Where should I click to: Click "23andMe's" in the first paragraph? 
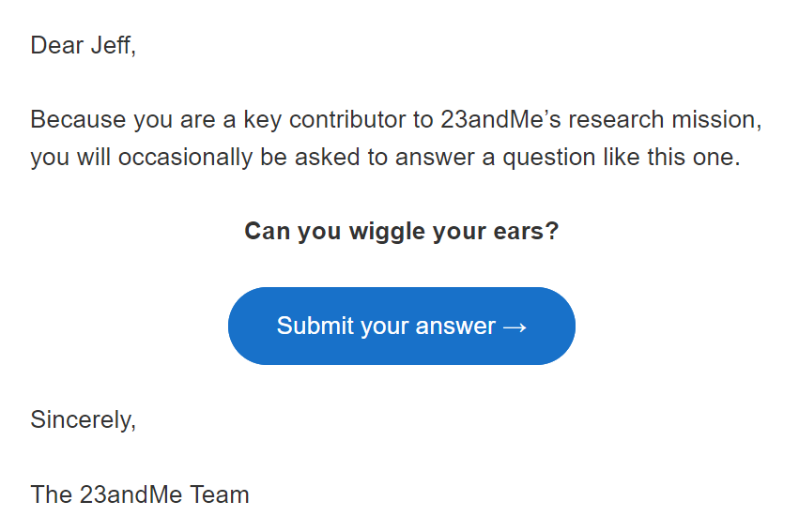coord(497,120)
